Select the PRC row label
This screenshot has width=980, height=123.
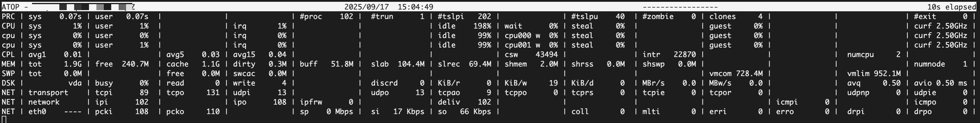[x=8, y=16]
